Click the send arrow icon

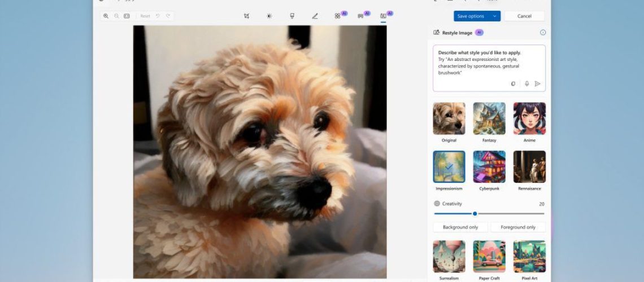(x=538, y=83)
